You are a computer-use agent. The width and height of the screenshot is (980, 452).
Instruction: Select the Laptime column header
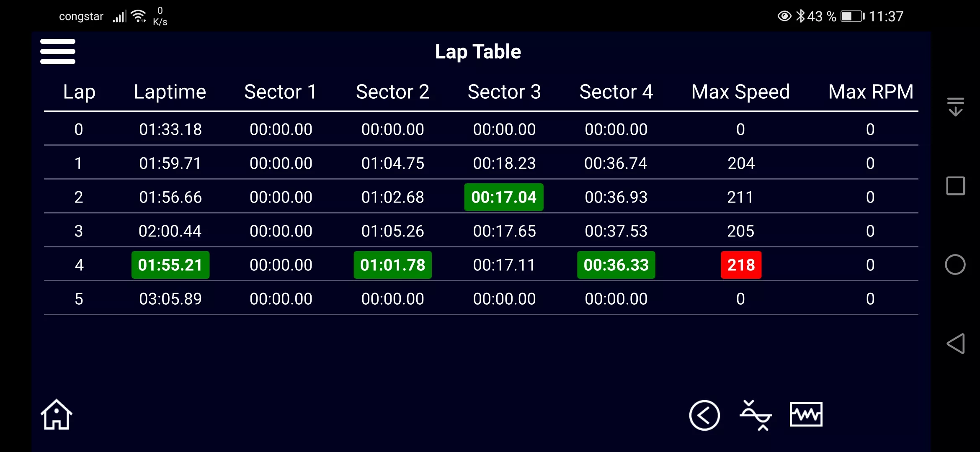tap(170, 92)
